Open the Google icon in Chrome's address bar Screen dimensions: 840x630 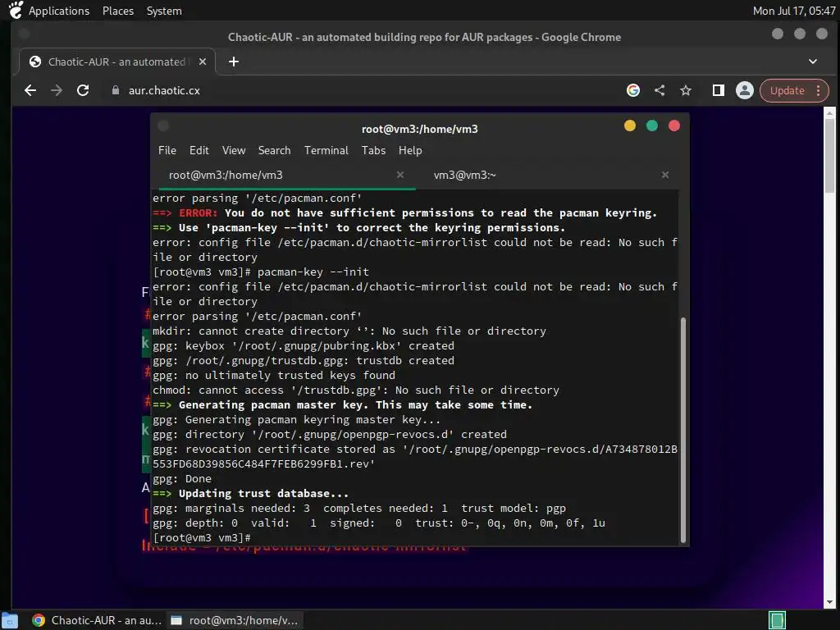pyautogui.click(x=633, y=90)
